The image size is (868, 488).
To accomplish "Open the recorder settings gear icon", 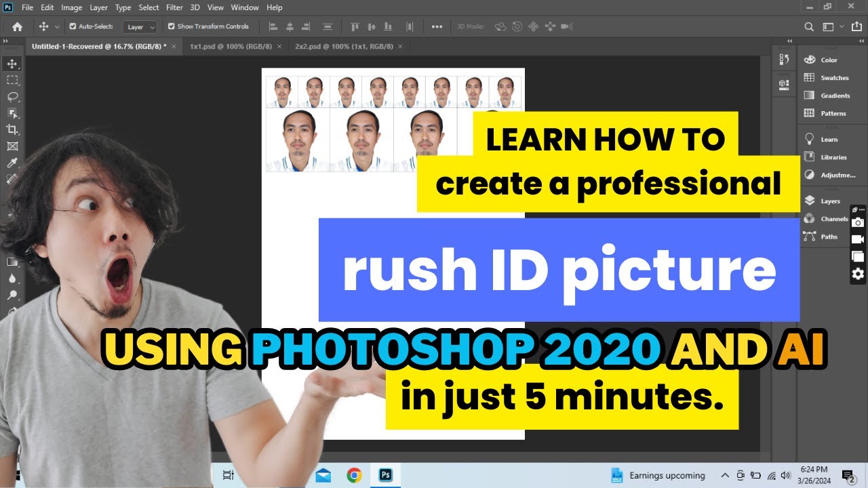I will click(x=858, y=274).
